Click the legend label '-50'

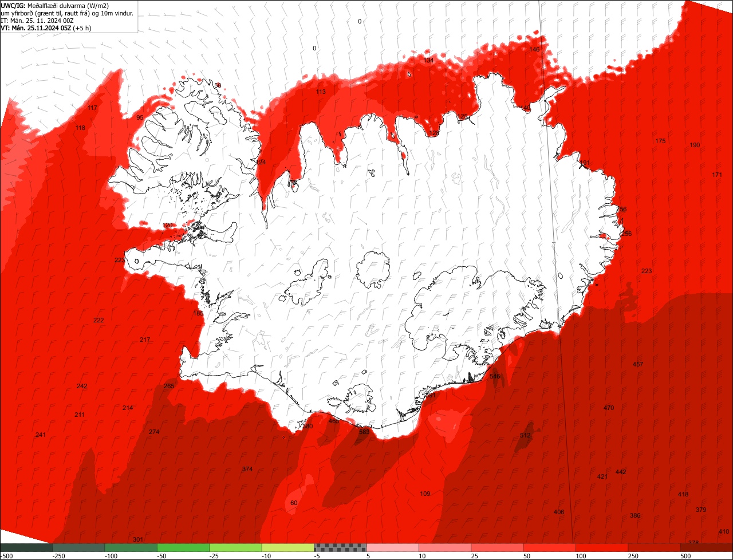tap(162, 556)
